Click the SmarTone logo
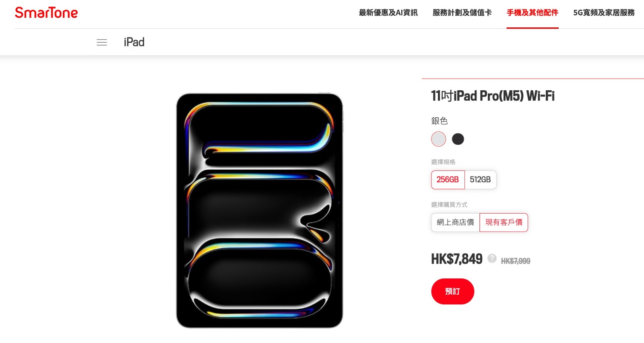Screen dimensions: 644x343 [x=46, y=12]
